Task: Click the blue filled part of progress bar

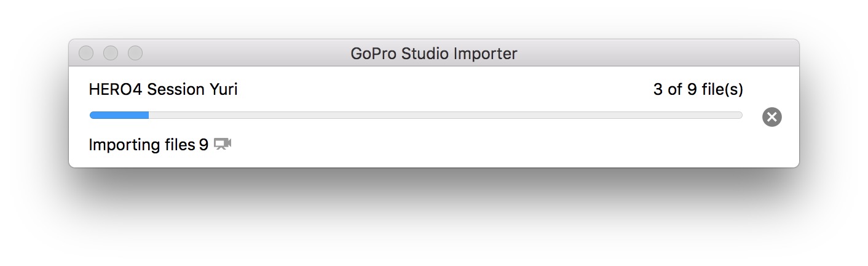Action: coord(119,115)
